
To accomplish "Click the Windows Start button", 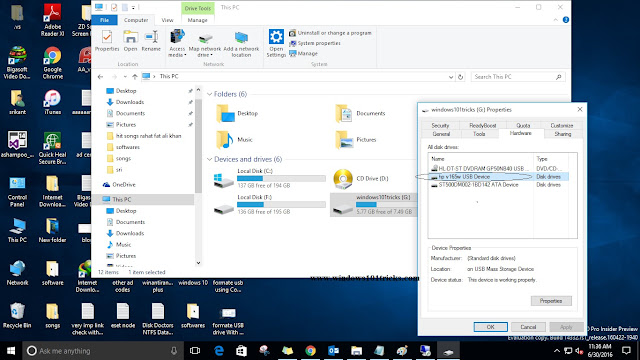I will (x=11, y=351).
